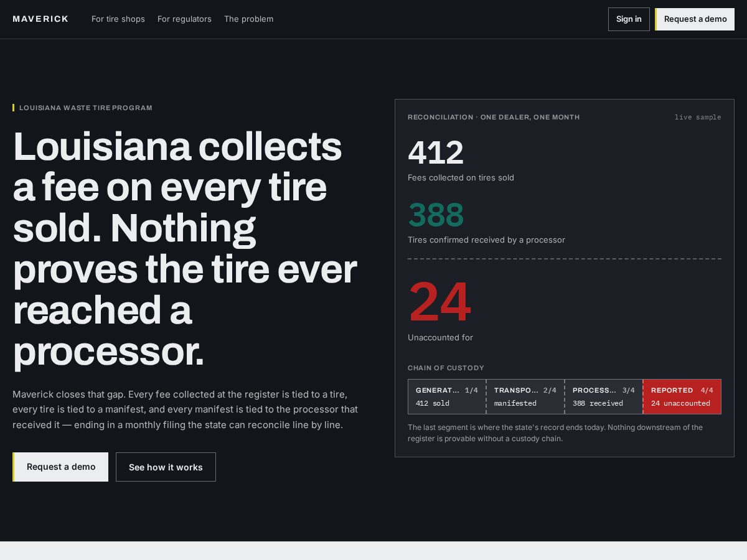Open See how it works
Screen dimensions: 747x560
tap(166, 467)
